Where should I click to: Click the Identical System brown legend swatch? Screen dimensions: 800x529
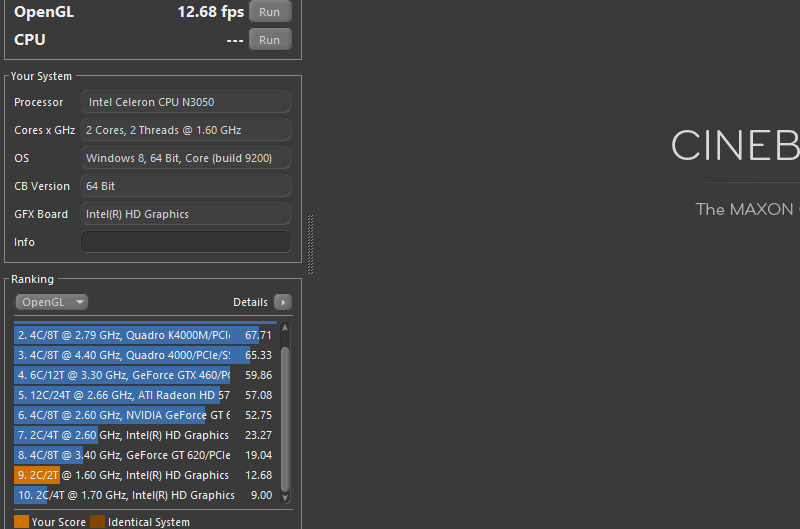tap(97, 522)
